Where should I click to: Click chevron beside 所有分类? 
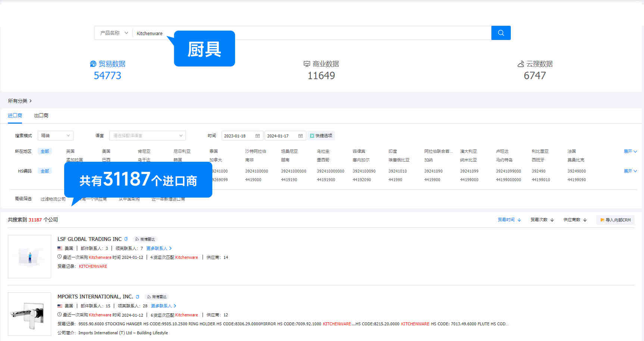click(31, 101)
